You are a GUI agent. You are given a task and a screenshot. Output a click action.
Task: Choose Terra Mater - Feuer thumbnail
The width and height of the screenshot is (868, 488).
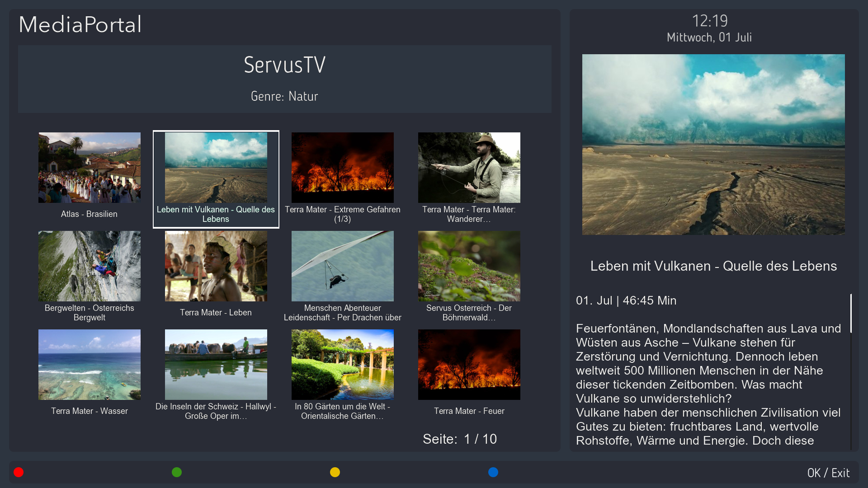click(469, 365)
